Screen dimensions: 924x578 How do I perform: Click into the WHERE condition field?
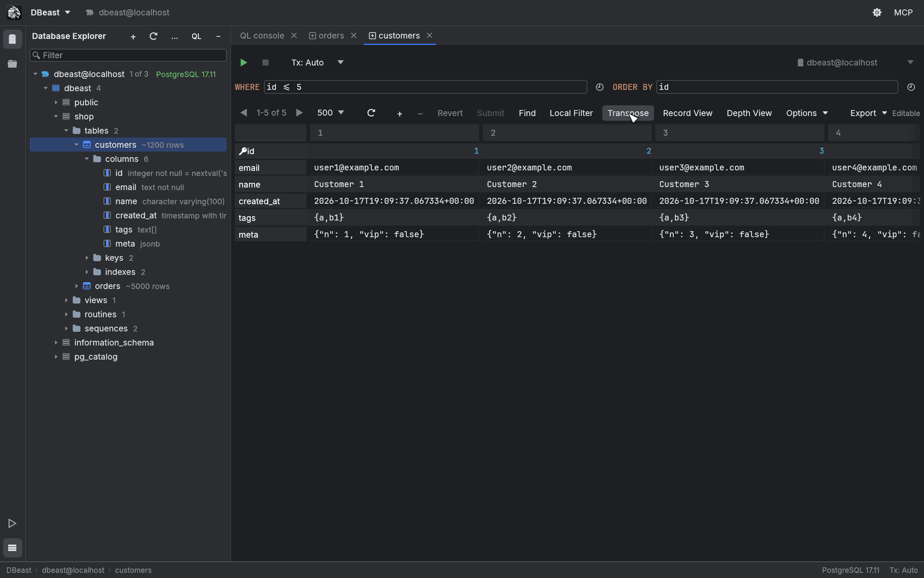click(x=425, y=87)
